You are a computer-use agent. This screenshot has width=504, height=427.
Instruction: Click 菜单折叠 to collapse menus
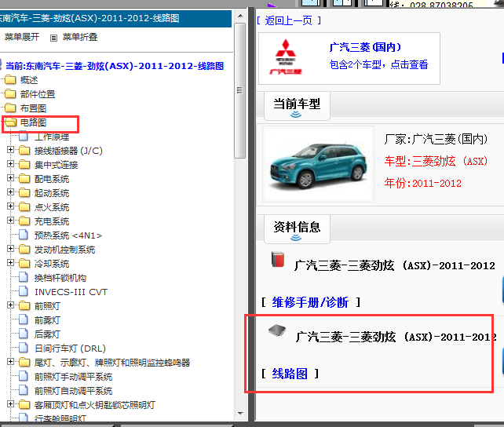click(80, 37)
